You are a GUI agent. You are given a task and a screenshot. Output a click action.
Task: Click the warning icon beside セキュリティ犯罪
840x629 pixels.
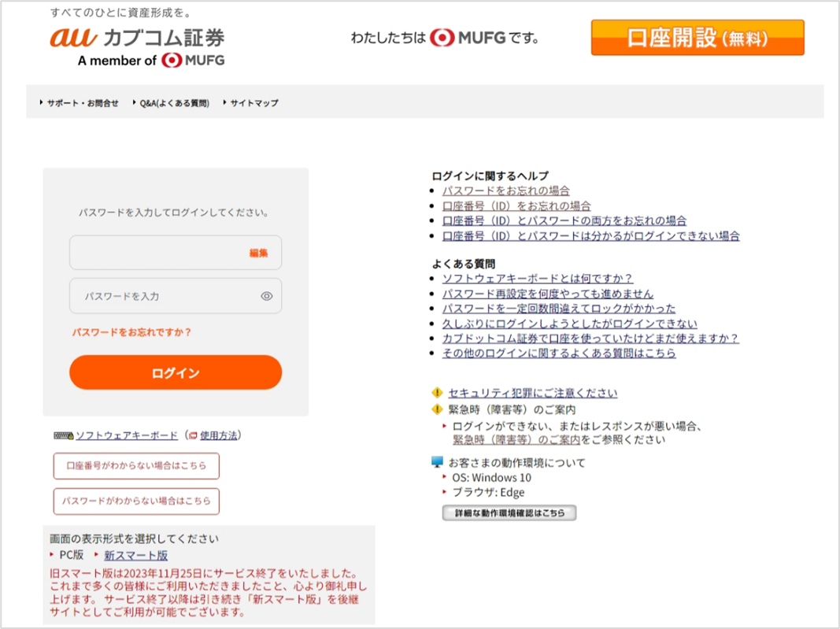pyautogui.click(x=437, y=393)
